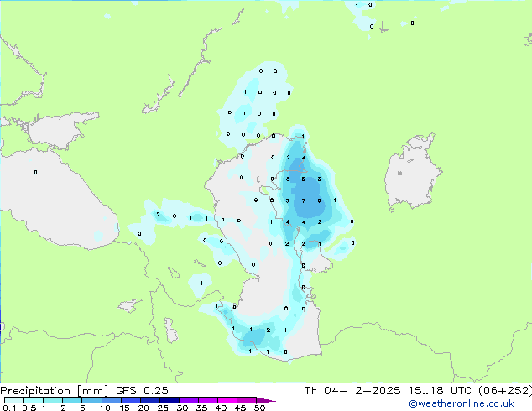Click the legend scale label "25"
Viewport: 532px width, 411px height.
(x=163, y=408)
